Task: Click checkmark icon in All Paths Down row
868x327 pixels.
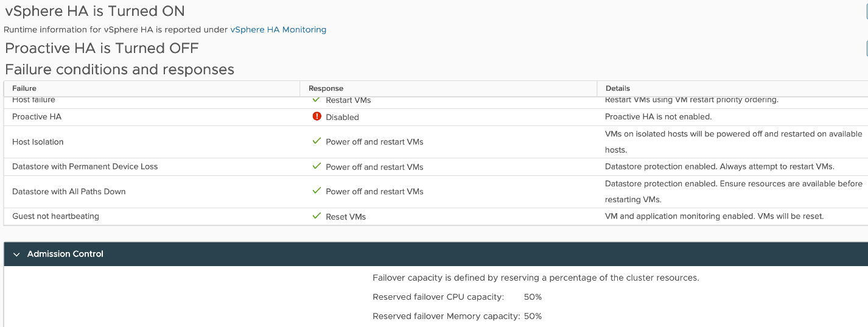Action: (x=316, y=191)
